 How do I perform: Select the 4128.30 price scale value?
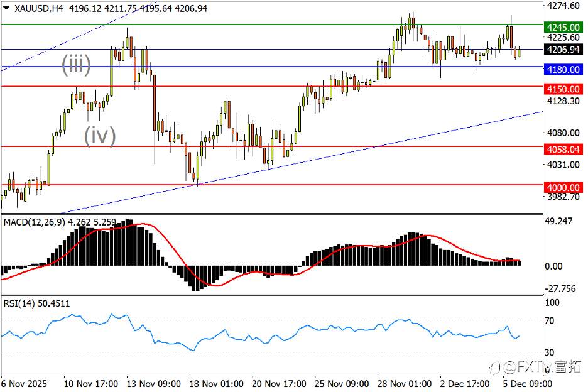[x=563, y=101]
